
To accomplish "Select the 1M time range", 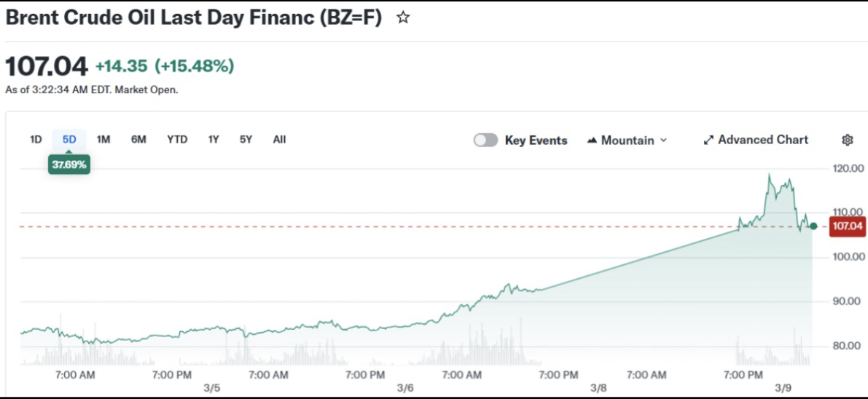I will pos(103,139).
